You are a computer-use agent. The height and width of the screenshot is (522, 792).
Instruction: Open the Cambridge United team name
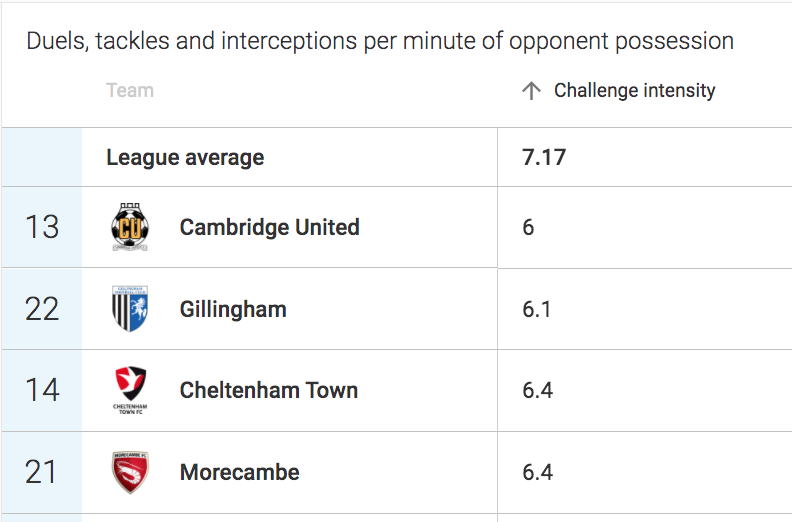click(269, 227)
